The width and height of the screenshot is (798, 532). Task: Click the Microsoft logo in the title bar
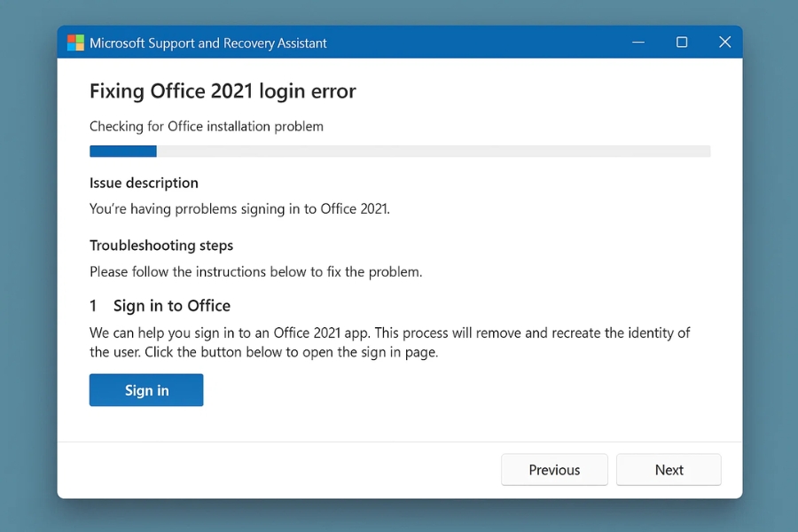tap(76, 43)
